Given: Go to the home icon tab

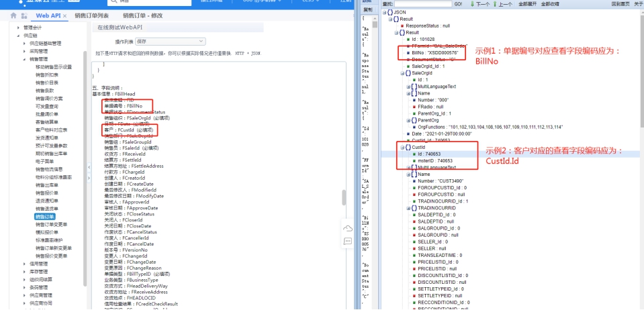Looking at the screenshot, I should click(13, 15).
